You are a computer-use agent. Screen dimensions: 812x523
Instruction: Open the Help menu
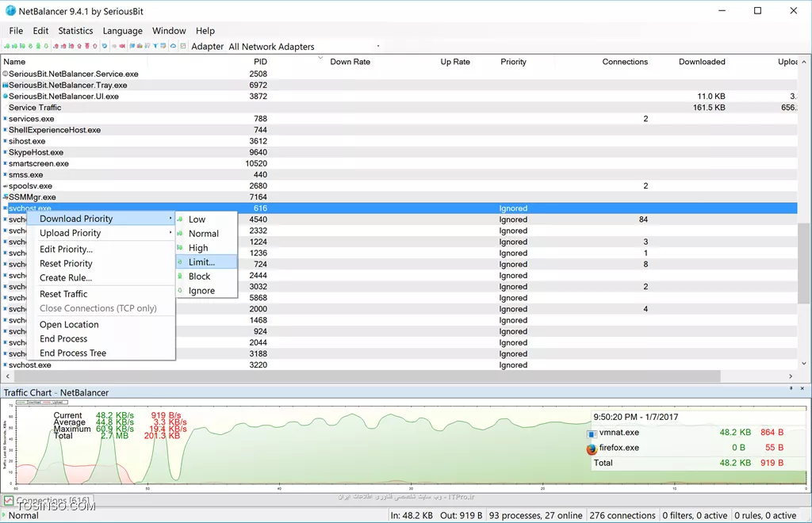205,31
